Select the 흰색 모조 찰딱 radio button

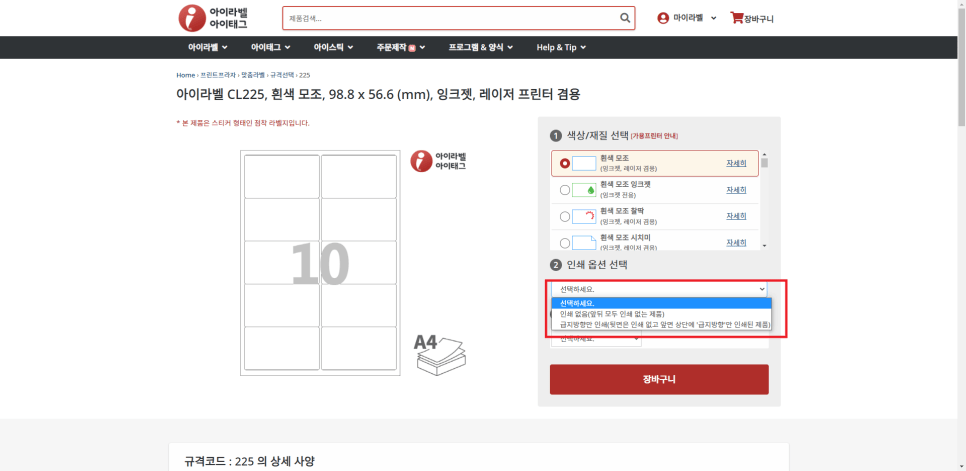[x=564, y=217]
